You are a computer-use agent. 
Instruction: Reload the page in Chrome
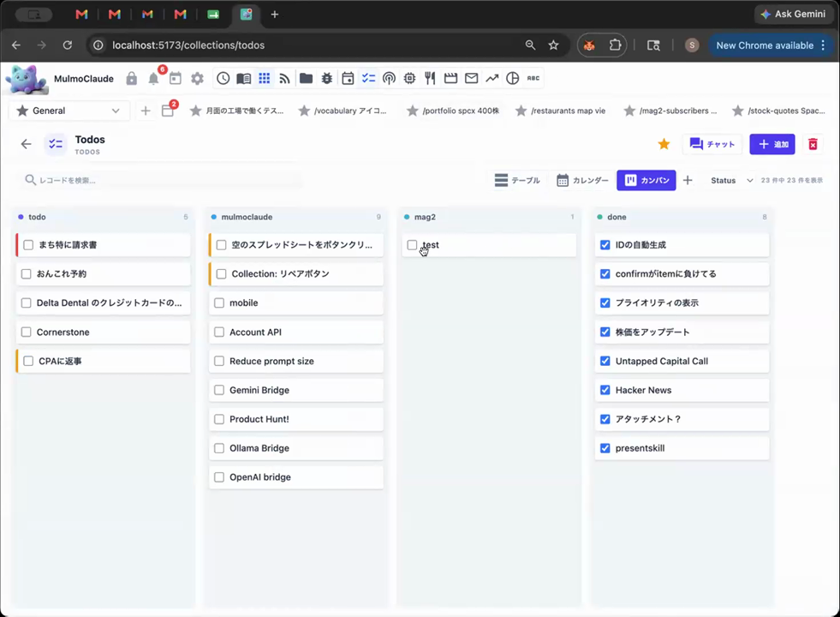click(68, 45)
